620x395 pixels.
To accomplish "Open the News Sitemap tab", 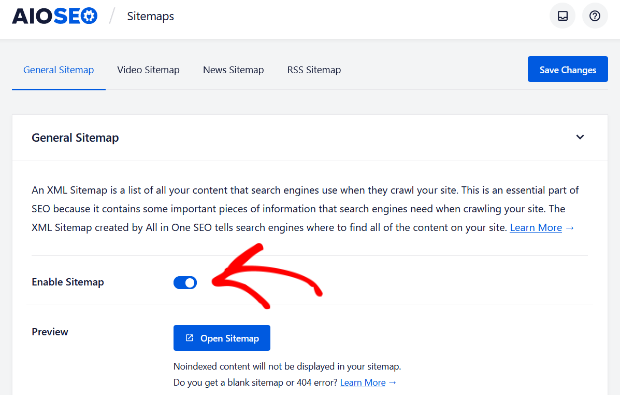I will tap(233, 70).
